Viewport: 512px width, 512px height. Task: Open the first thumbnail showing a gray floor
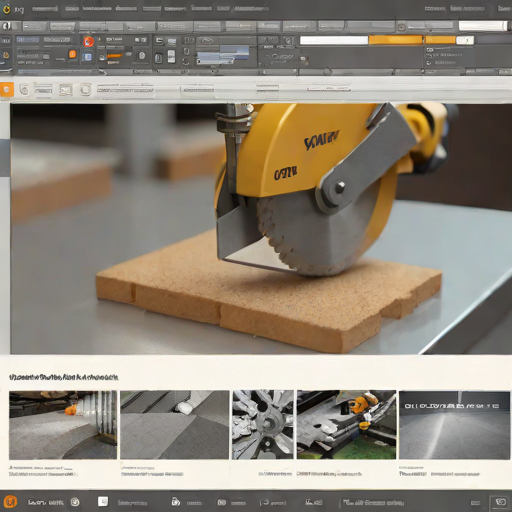[63, 425]
